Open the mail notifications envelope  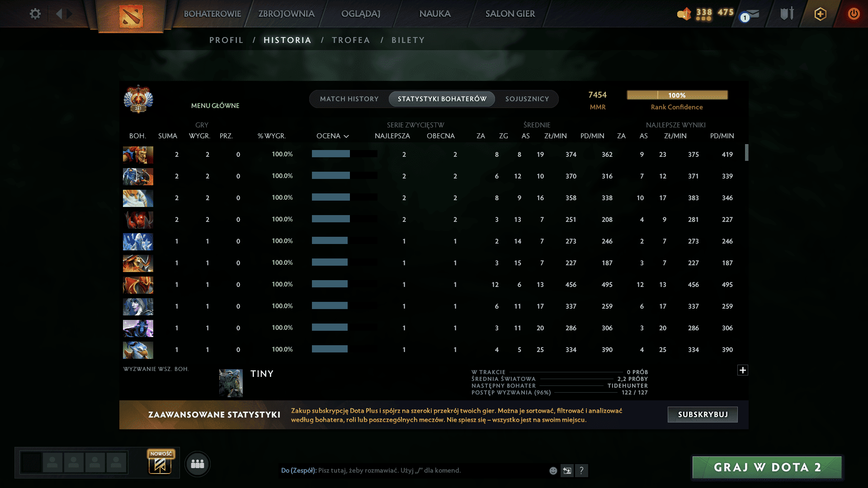(751, 14)
